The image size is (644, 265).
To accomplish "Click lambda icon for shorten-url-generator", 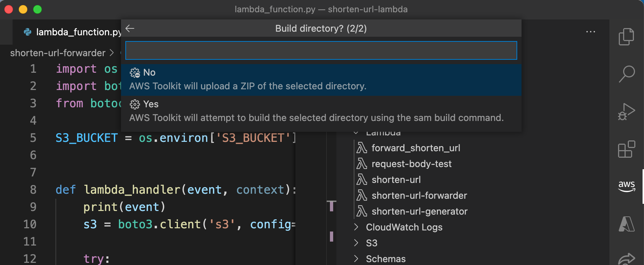I will tap(362, 211).
